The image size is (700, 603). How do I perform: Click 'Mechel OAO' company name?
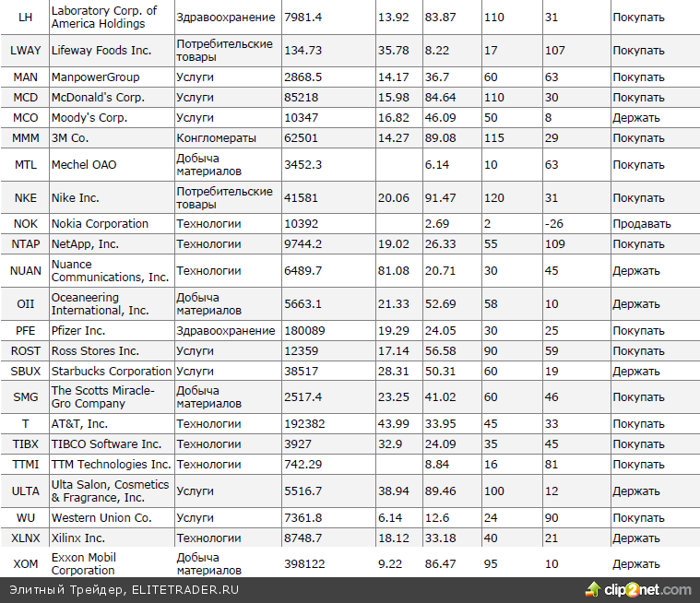click(x=84, y=165)
